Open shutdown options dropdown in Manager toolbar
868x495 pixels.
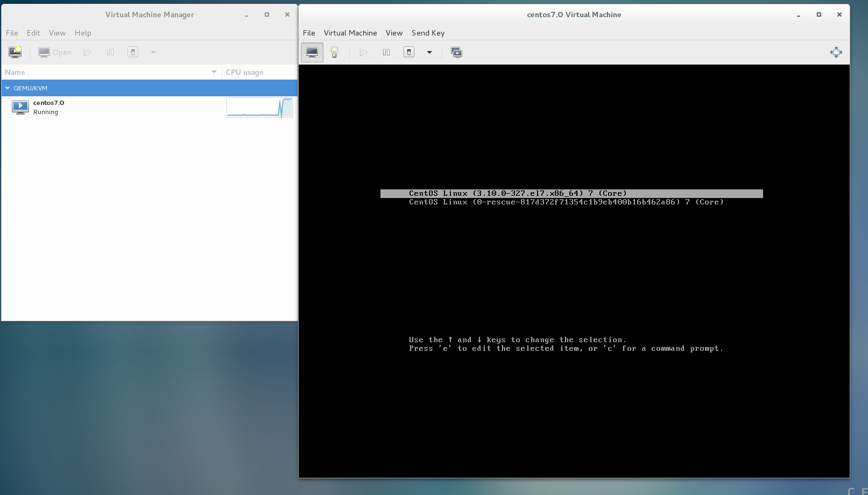tap(153, 52)
